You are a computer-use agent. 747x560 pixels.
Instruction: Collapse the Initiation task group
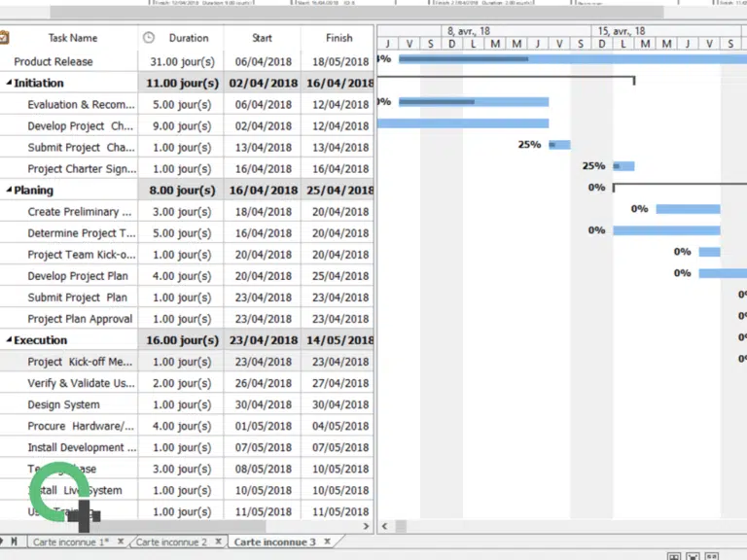[x=10, y=84]
